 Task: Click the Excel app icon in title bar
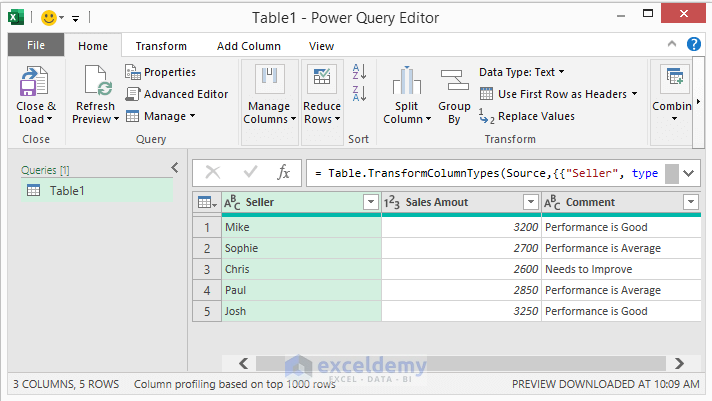(16, 18)
